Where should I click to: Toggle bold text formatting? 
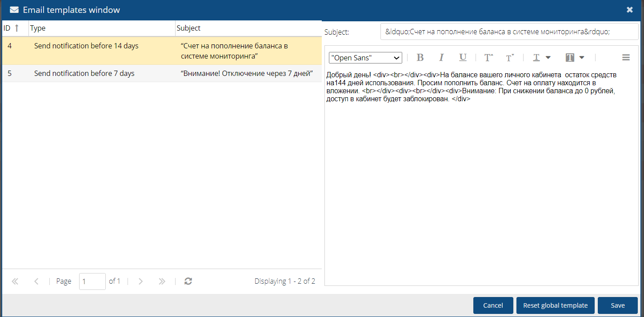pos(420,58)
